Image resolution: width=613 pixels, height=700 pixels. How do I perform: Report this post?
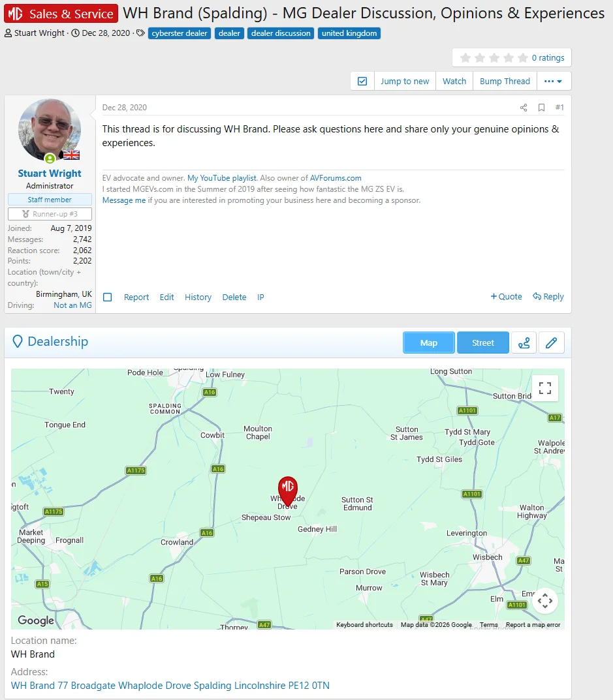click(x=136, y=297)
